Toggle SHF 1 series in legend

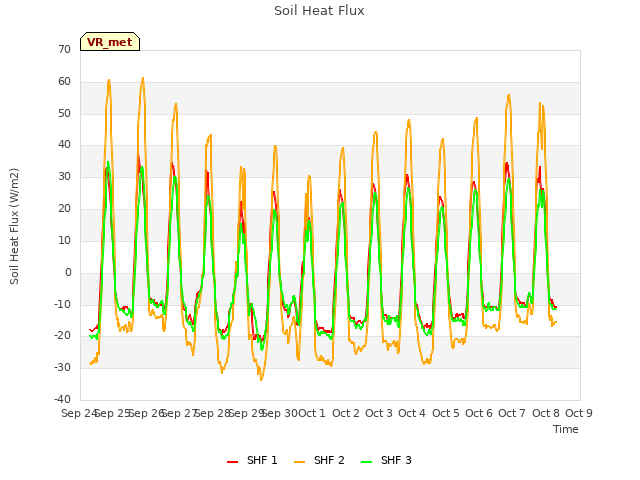[252, 460]
